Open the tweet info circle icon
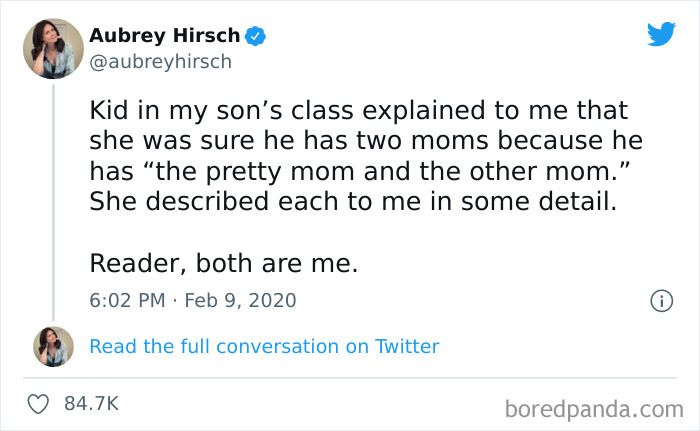700x431 pixels. pos(660,300)
